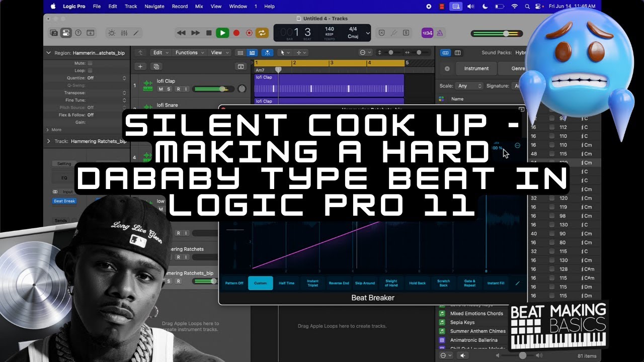Click the red Record button

point(236,33)
